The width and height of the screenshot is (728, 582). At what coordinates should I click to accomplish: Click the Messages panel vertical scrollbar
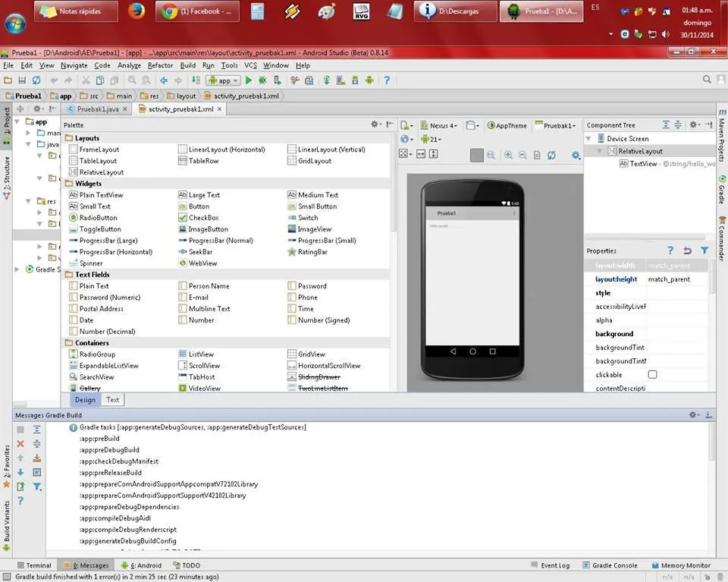711,442
